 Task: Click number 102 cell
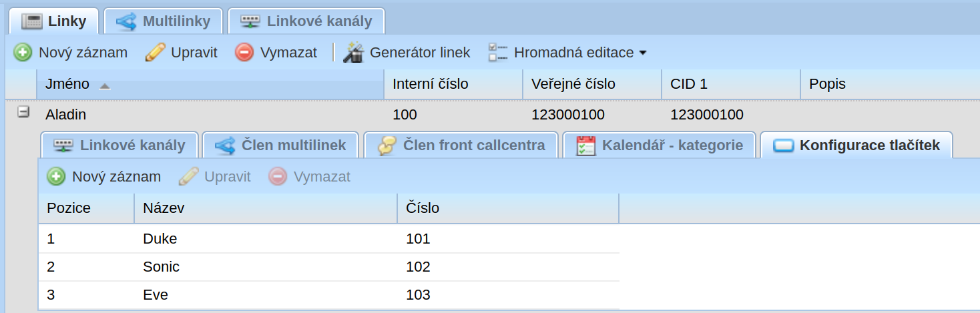pos(508,267)
